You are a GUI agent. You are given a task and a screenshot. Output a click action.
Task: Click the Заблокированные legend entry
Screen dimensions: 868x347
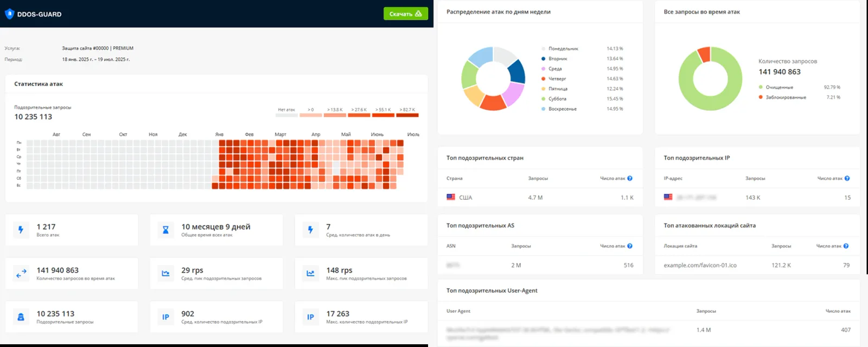tap(782, 98)
